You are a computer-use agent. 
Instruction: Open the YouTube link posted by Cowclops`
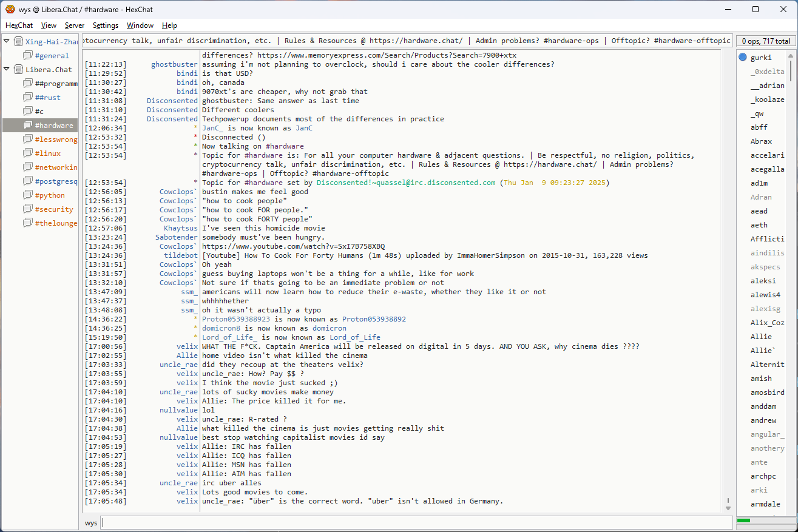tap(293, 246)
